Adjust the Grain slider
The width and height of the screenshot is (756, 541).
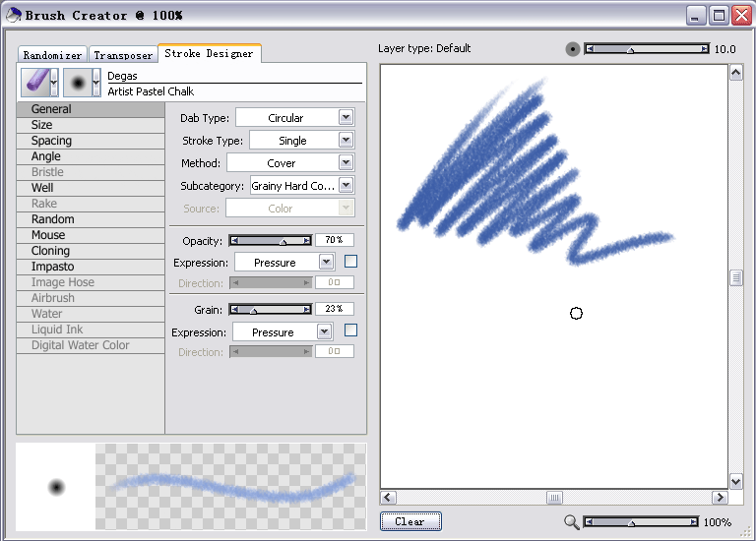(x=271, y=309)
